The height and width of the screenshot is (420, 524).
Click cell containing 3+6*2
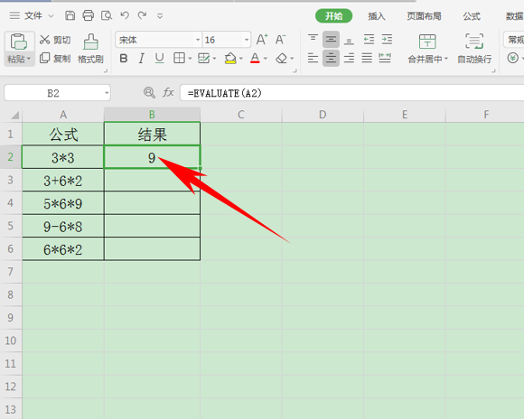point(63,181)
